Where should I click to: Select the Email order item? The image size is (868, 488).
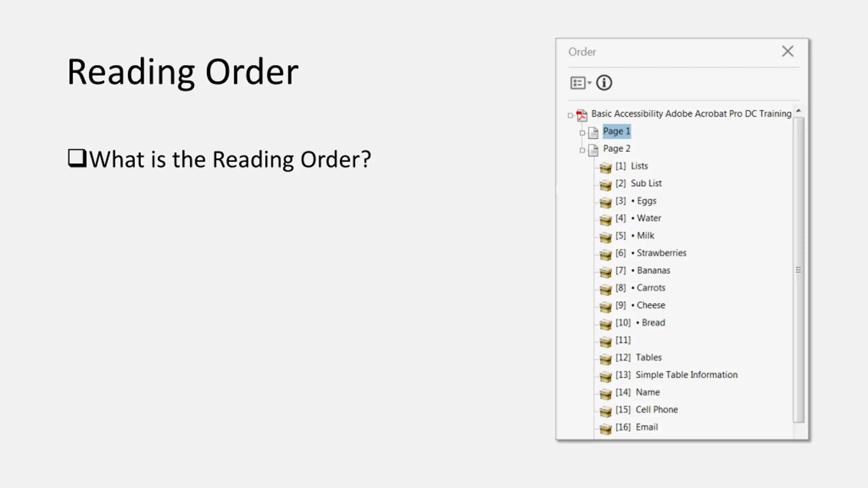(x=646, y=427)
